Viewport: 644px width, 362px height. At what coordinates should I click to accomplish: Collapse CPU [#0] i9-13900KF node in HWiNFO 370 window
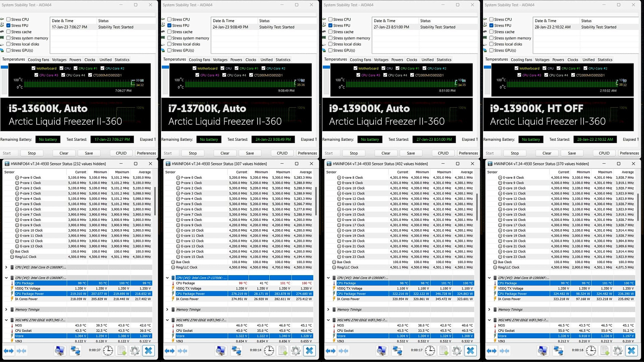pyautogui.click(x=489, y=278)
